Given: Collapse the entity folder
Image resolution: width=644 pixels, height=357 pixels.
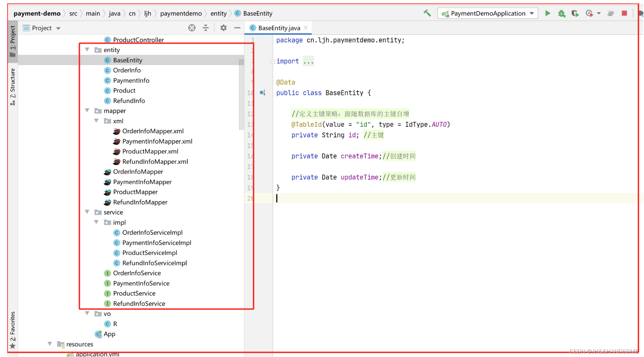Looking at the screenshot, I should 87,50.
